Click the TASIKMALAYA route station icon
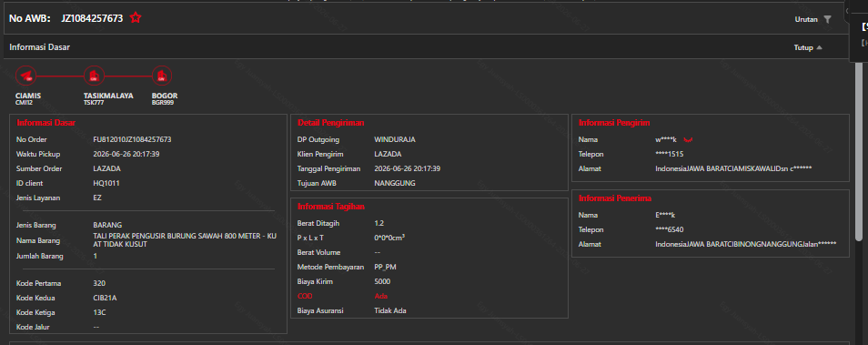Image resolution: width=868 pixels, height=345 pixels. 94,76
